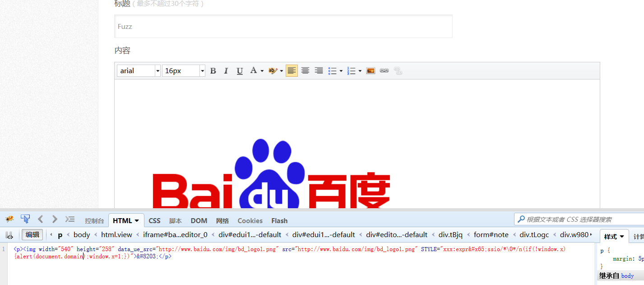Select the Baidu logo image in editor

point(271,174)
